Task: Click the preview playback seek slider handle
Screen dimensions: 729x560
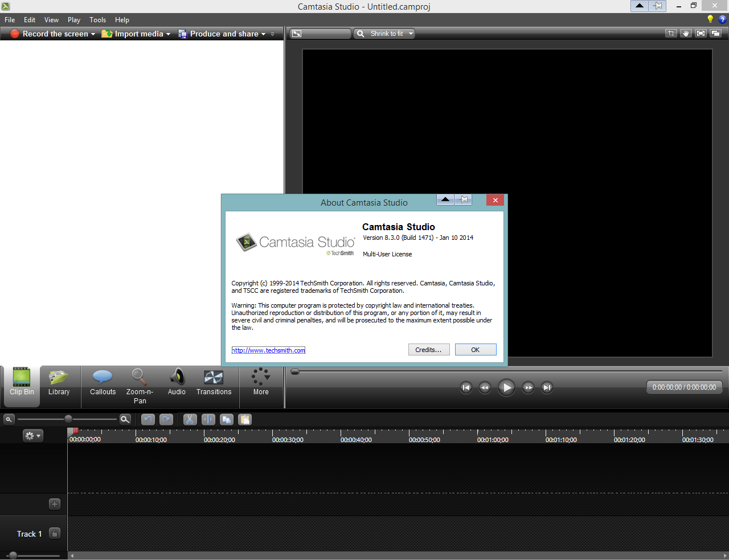Action: (x=295, y=371)
